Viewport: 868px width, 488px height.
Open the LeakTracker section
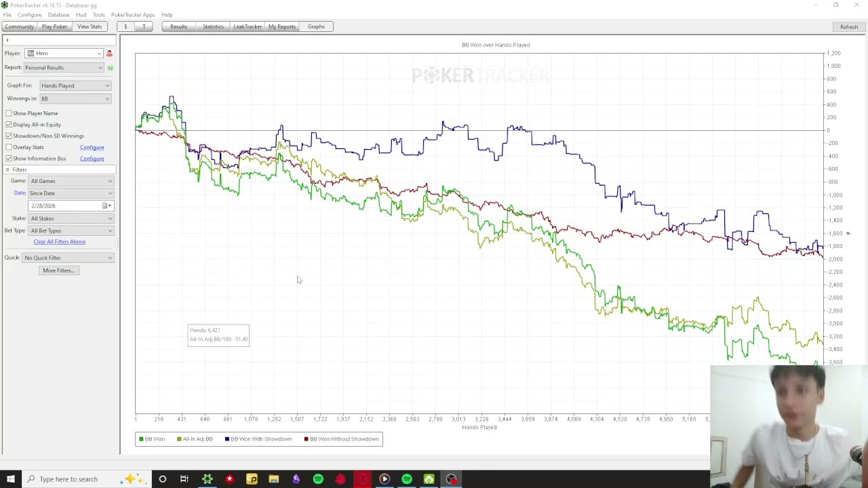coord(248,26)
